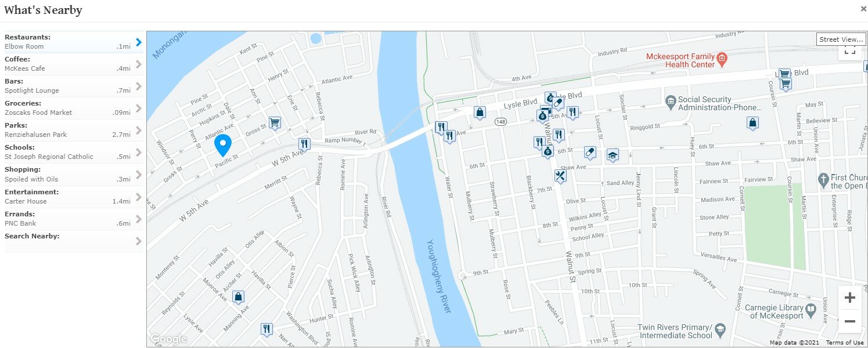The height and width of the screenshot is (348, 868).
Task: Select Groceries Zoscaks Food Market row
Action: coord(70,108)
